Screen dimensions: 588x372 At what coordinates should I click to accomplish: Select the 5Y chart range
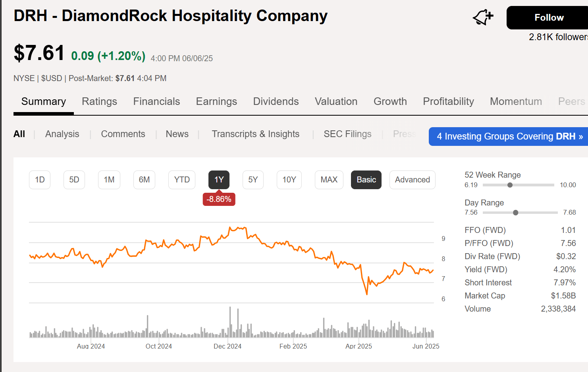pos(253,180)
